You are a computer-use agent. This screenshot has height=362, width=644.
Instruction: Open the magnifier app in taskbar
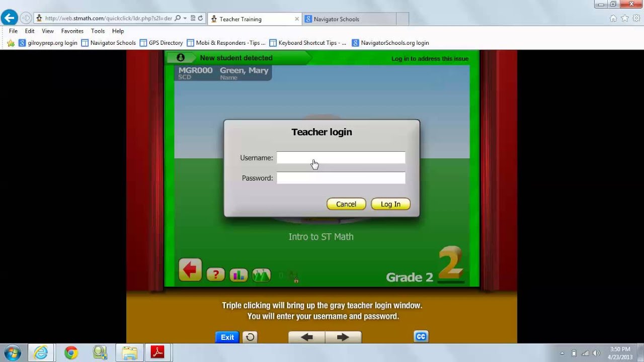100,352
